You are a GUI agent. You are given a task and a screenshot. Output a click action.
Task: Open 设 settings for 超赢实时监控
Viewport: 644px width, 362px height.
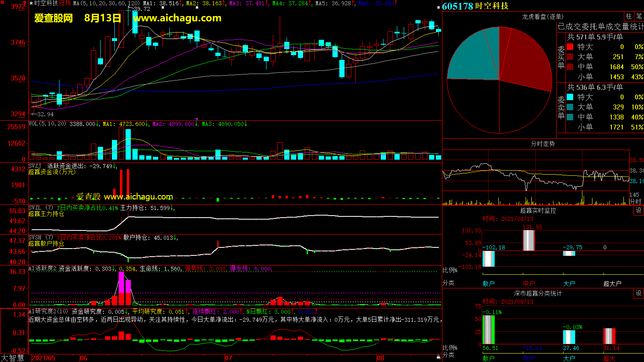[x=638, y=210]
